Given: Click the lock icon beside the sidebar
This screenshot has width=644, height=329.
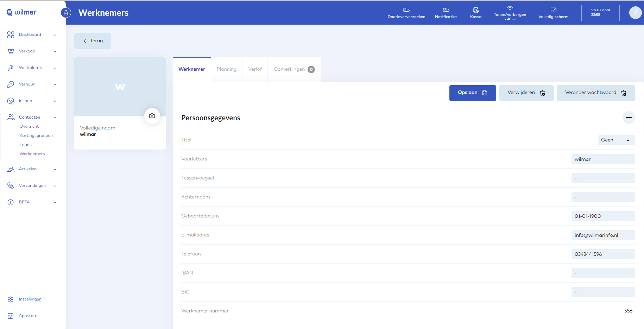Looking at the screenshot, I should (66, 13).
